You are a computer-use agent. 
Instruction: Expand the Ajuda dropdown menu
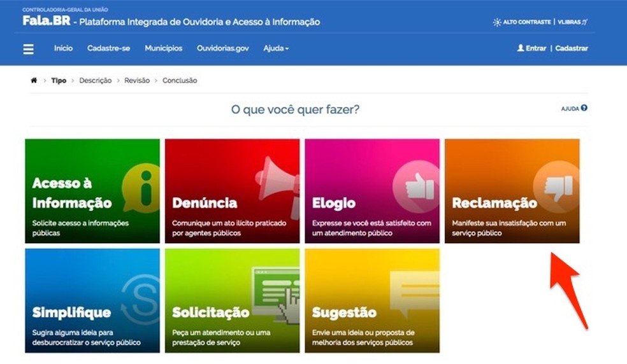[x=276, y=48]
